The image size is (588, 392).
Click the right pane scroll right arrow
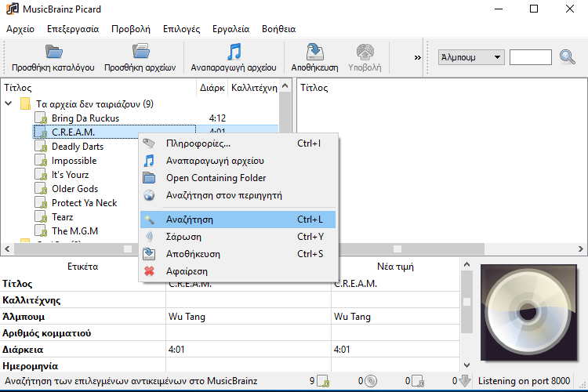tap(580, 249)
